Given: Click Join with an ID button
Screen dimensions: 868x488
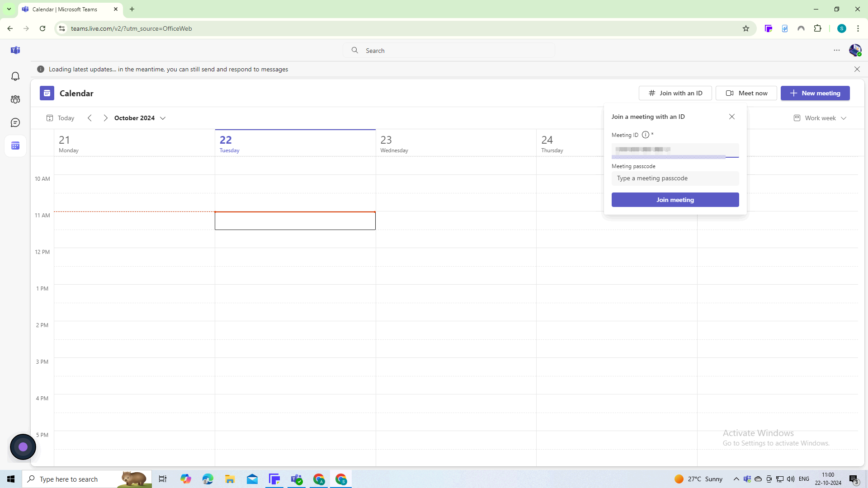Looking at the screenshot, I should click(675, 93).
